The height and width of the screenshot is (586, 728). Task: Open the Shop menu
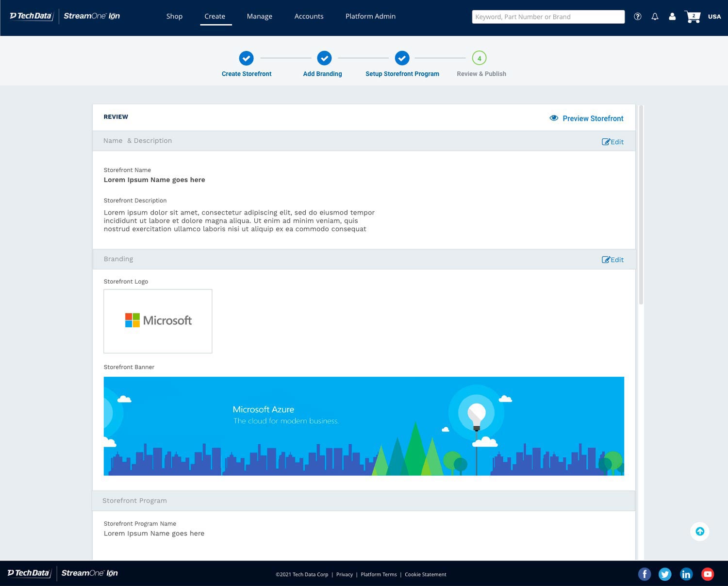point(174,17)
